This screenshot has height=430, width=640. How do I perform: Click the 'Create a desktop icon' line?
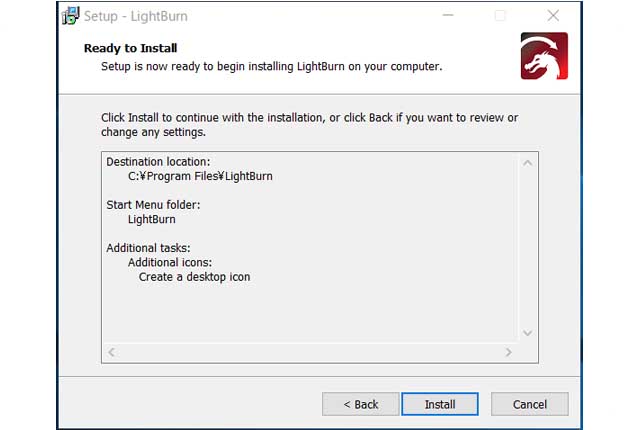point(194,277)
